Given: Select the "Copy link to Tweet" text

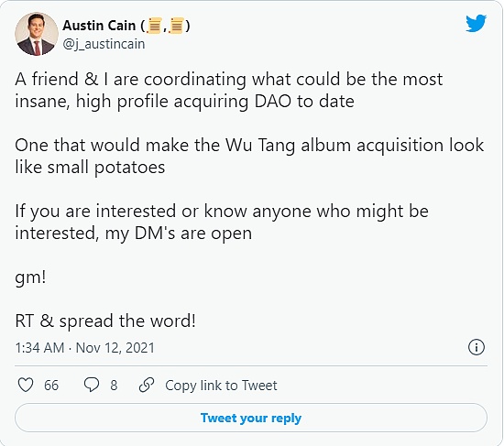Looking at the screenshot, I should tap(221, 386).
